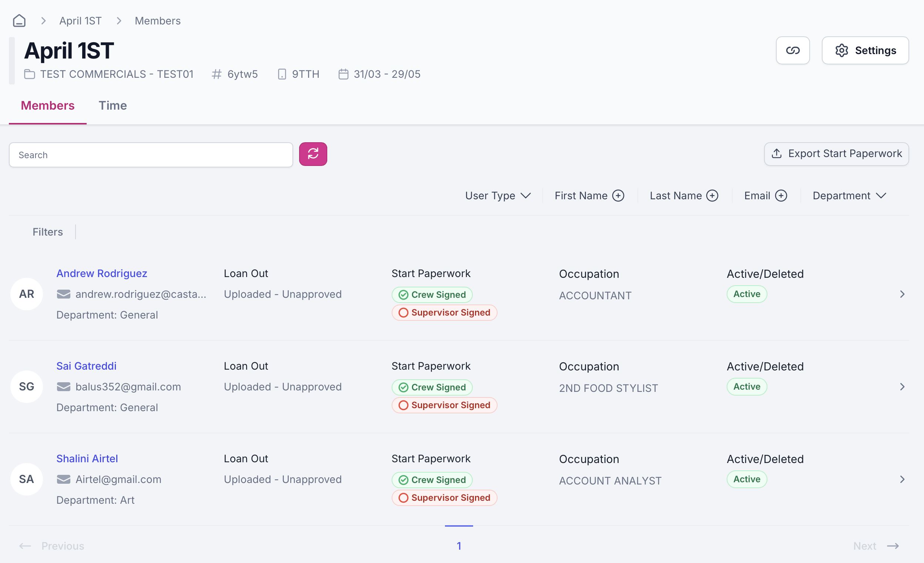Select page 1 in pagination

pyautogui.click(x=459, y=546)
